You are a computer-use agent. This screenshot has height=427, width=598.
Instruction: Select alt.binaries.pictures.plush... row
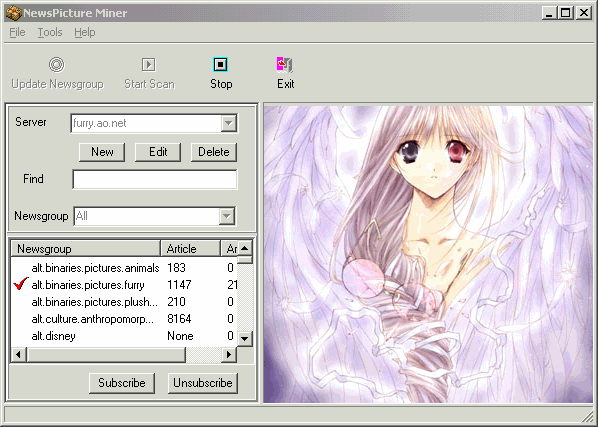[x=124, y=302]
